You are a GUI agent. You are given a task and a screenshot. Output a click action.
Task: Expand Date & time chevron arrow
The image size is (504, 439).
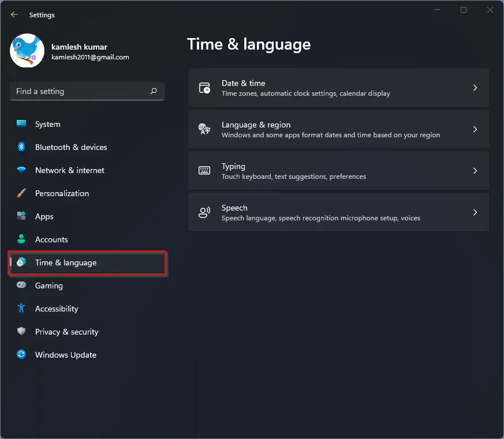click(x=475, y=88)
